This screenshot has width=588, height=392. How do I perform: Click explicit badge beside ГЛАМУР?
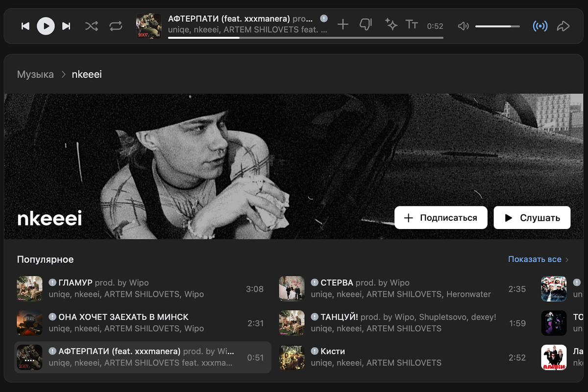tap(52, 282)
